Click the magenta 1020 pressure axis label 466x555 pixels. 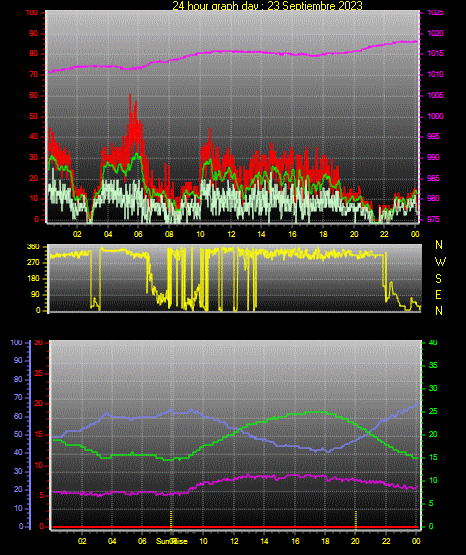coord(435,33)
